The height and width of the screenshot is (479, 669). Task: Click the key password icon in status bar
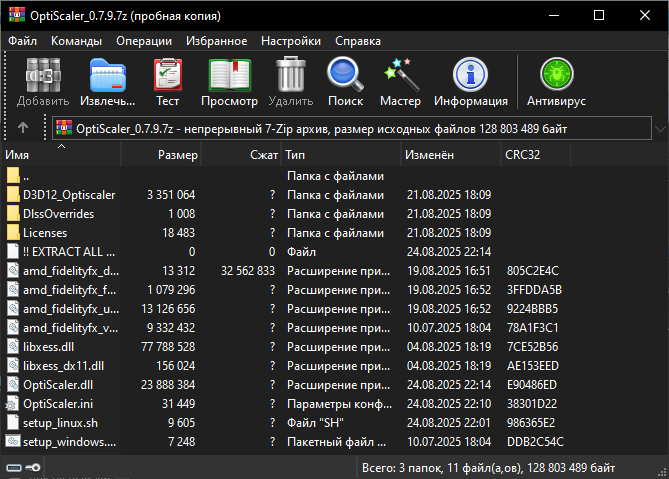click(x=33, y=468)
